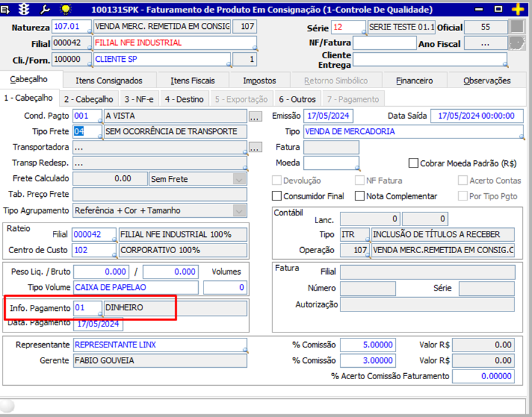This screenshot has width=532, height=417.
Task: Open Cond. Pagto ellipsis lookup button
Action: click(255, 116)
